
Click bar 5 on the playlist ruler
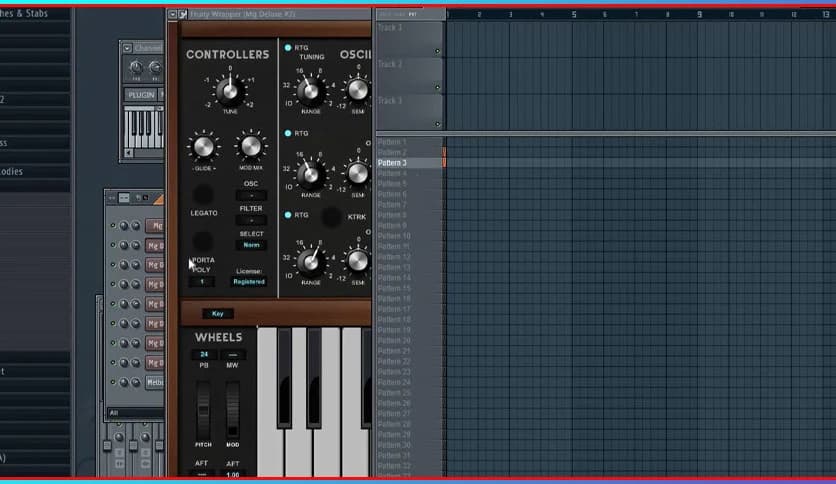tap(574, 14)
